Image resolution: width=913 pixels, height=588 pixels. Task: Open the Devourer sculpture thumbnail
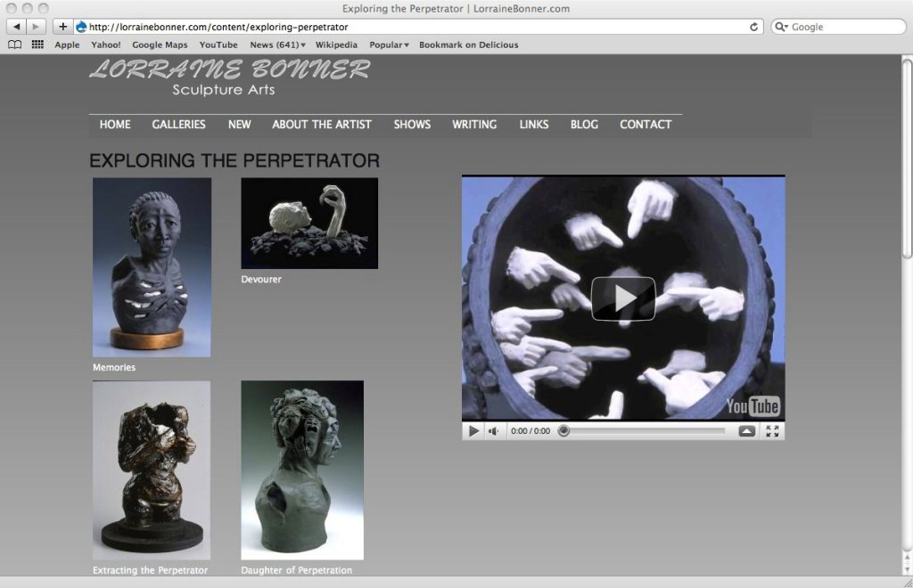click(309, 223)
